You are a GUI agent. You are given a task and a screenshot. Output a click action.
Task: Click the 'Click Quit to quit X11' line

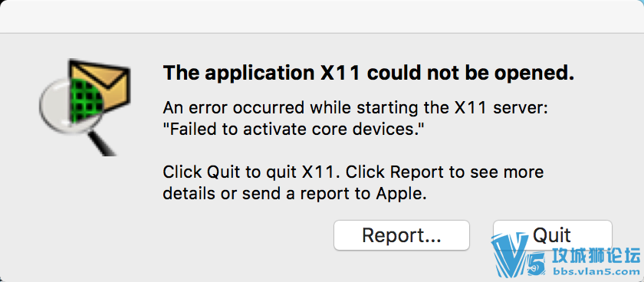[353, 172]
